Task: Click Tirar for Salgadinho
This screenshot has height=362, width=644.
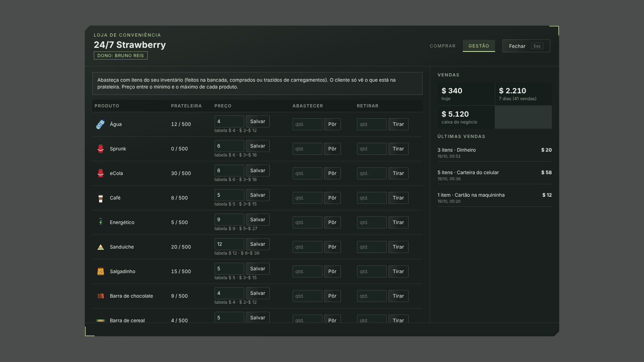Action: coord(398,271)
